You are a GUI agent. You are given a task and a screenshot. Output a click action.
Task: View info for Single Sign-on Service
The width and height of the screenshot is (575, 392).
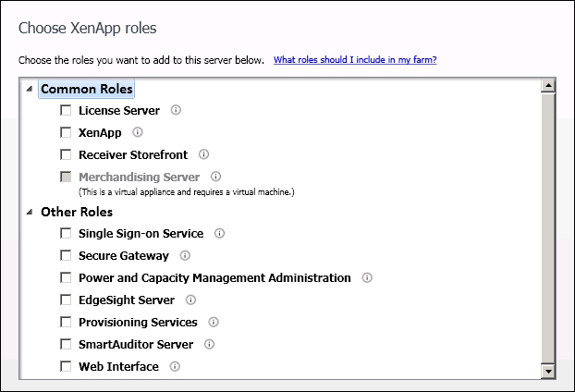point(219,233)
